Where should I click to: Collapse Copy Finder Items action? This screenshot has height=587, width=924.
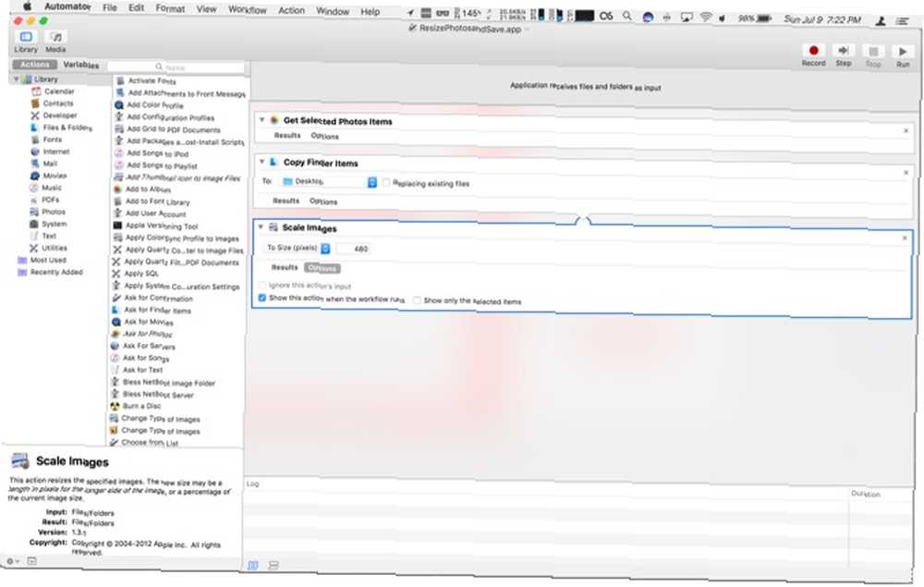click(x=261, y=161)
